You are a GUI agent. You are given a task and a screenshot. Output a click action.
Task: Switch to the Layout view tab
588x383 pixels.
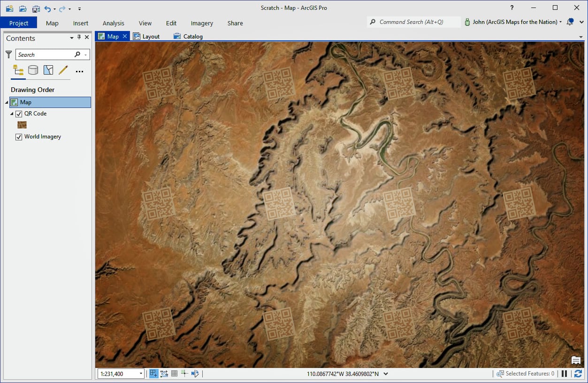pos(146,36)
